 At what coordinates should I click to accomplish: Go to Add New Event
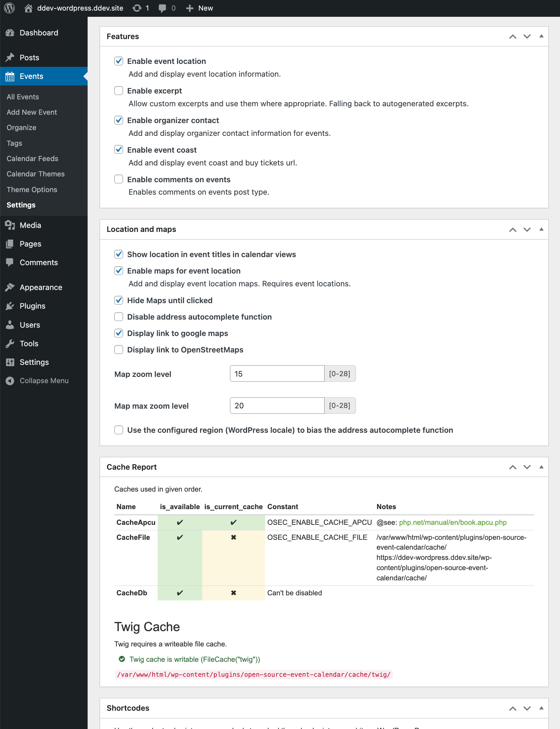click(x=32, y=112)
